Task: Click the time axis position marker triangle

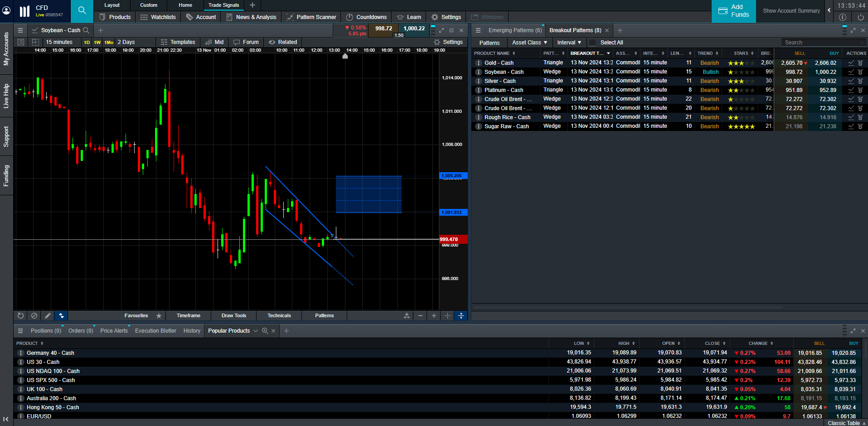Action: pos(345,56)
